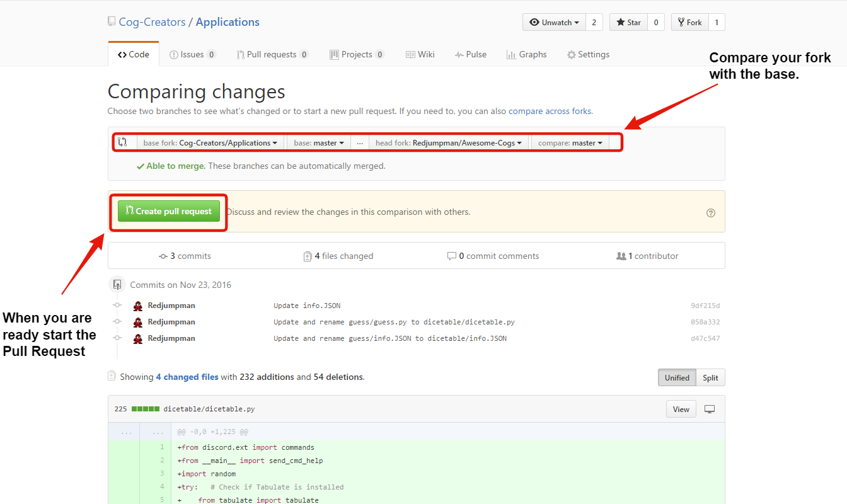Open the guess.py to dicetable.py rename commit

(394, 322)
